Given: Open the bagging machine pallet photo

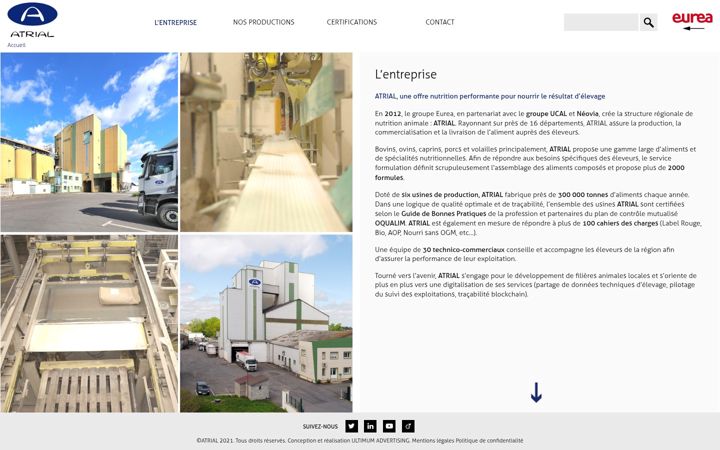Looking at the screenshot, I should 89,323.
